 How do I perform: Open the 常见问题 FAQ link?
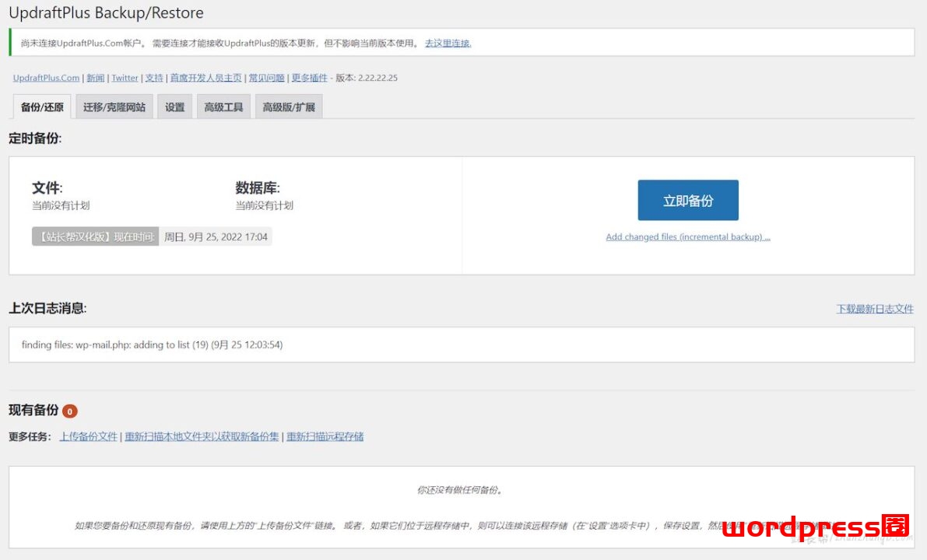[266, 78]
